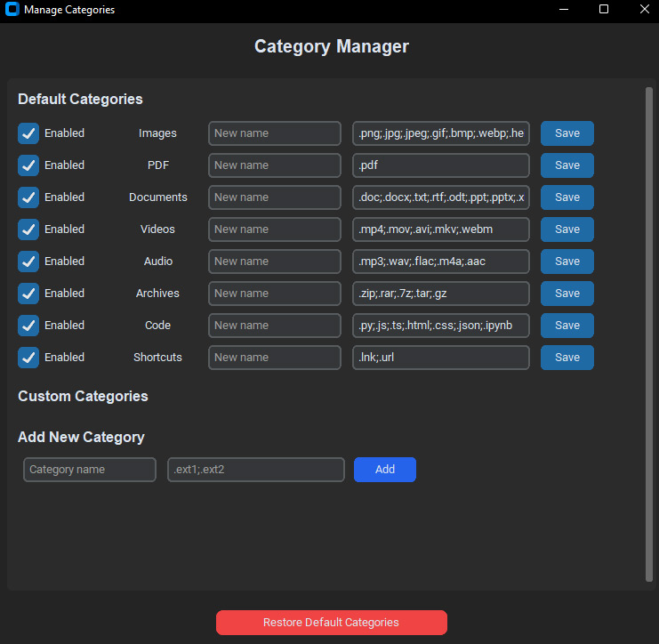Save the PDF category row
Viewport: 659px width, 644px height.
(x=567, y=165)
